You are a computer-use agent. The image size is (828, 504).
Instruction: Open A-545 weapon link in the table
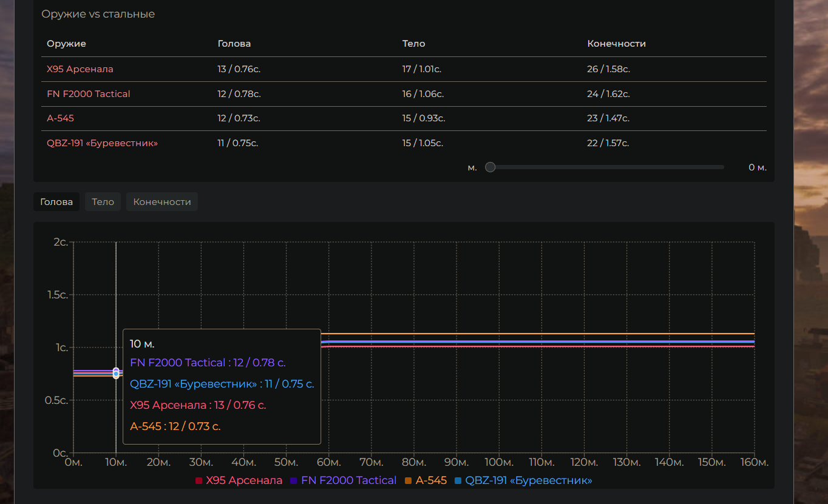point(61,118)
